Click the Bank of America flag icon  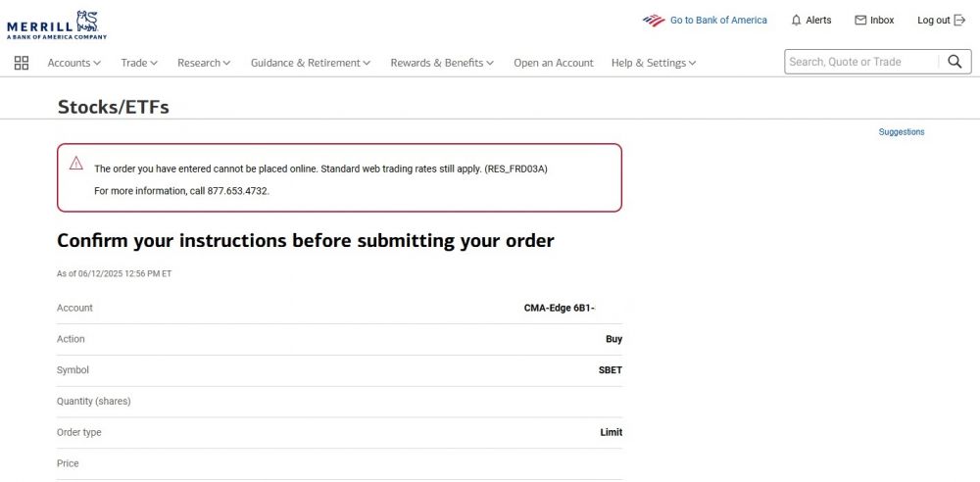point(654,21)
